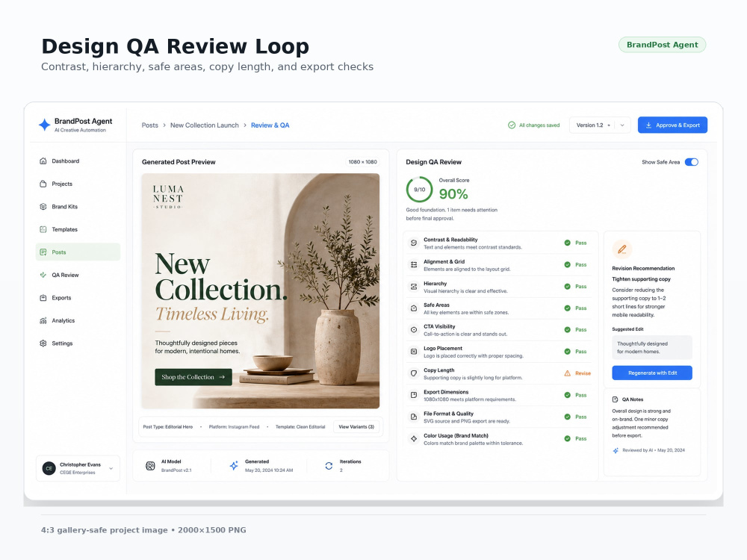Select the Posts sidebar item
The image size is (747, 560).
78,252
